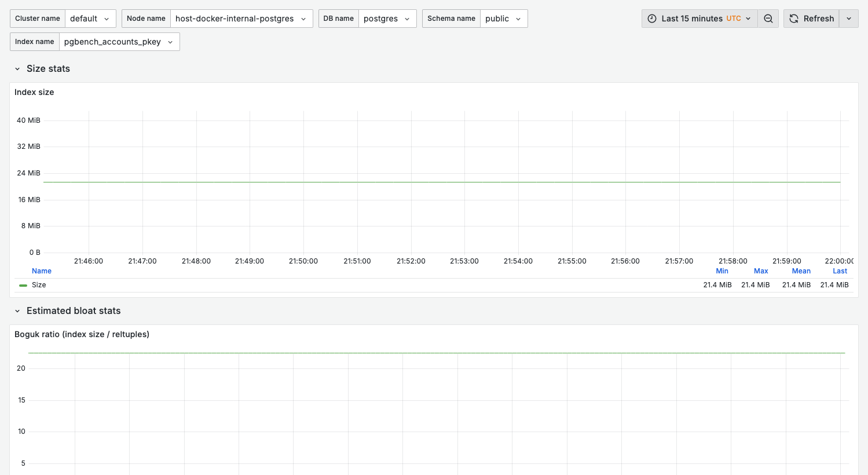868x475 pixels.
Task: Collapse the Size stats section
Action: 17,68
